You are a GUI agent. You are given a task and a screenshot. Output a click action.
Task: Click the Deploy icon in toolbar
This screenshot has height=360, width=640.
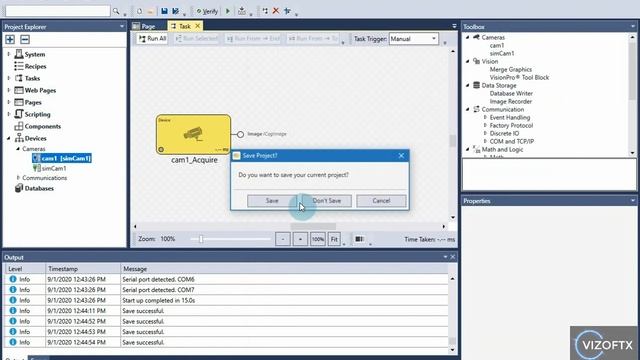tap(242, 11)
